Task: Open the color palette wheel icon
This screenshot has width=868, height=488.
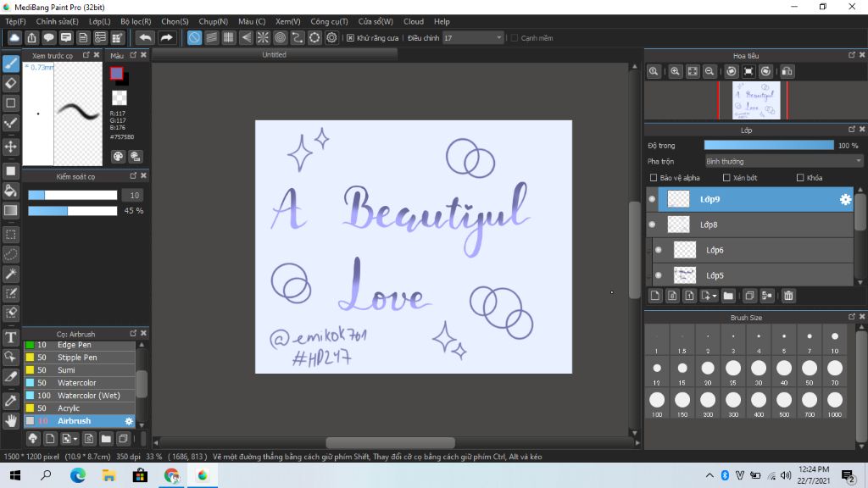Action: (118, 157)
